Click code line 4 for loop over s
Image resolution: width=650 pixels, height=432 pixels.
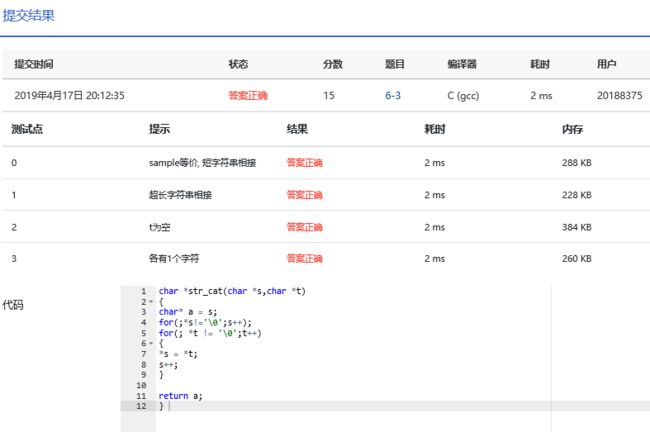[205, 323]
